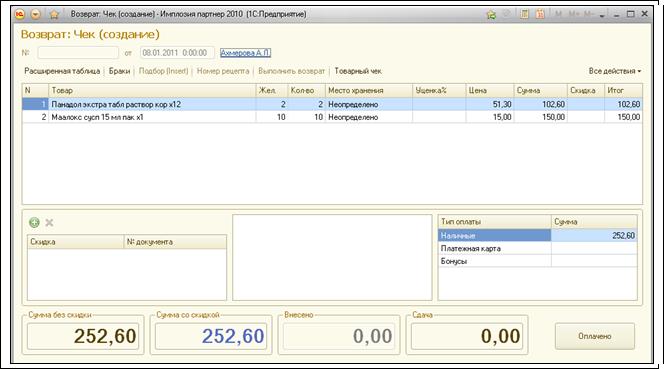
Task: Select the Маалокс сусп 15 мл row
Action: [332, 117]
